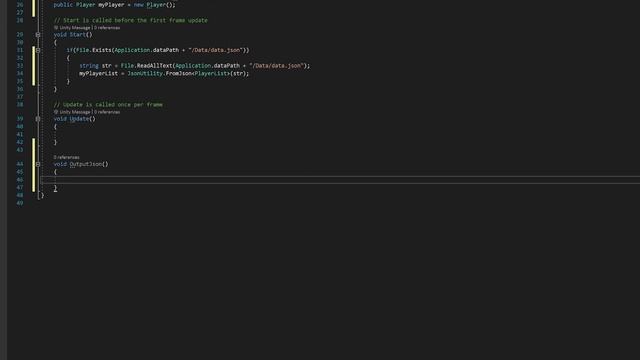Click line number 49 in the gutter
The width and height of the screenshot is (640, 360).
pyautogui.click(x=20, y=203)
